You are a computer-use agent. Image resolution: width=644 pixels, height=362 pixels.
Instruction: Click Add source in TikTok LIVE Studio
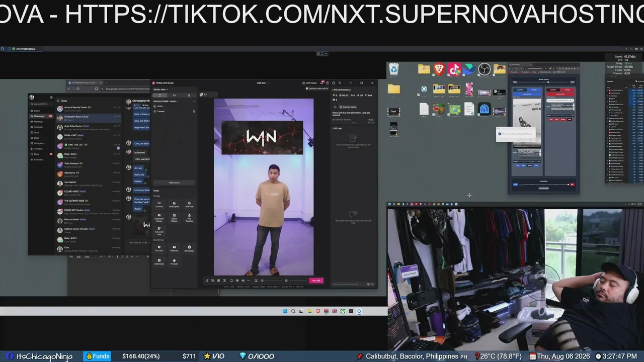[x=174, y=183]
